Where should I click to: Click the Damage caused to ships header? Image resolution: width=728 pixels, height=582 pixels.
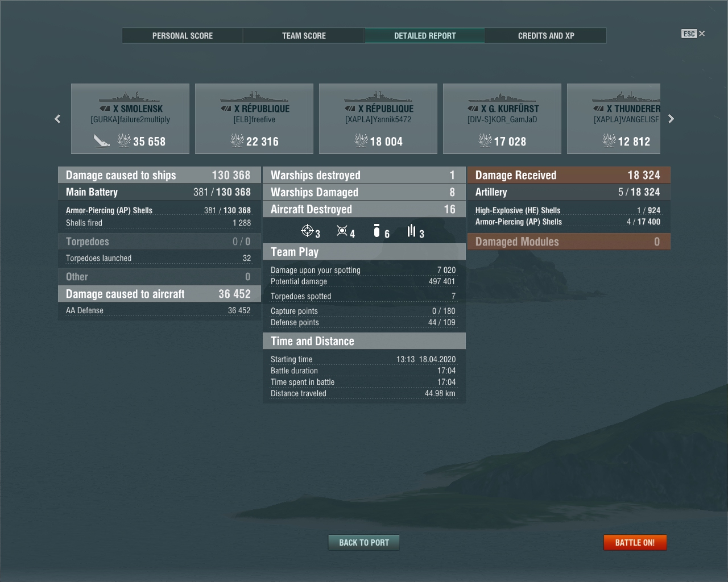pos(159,175)
